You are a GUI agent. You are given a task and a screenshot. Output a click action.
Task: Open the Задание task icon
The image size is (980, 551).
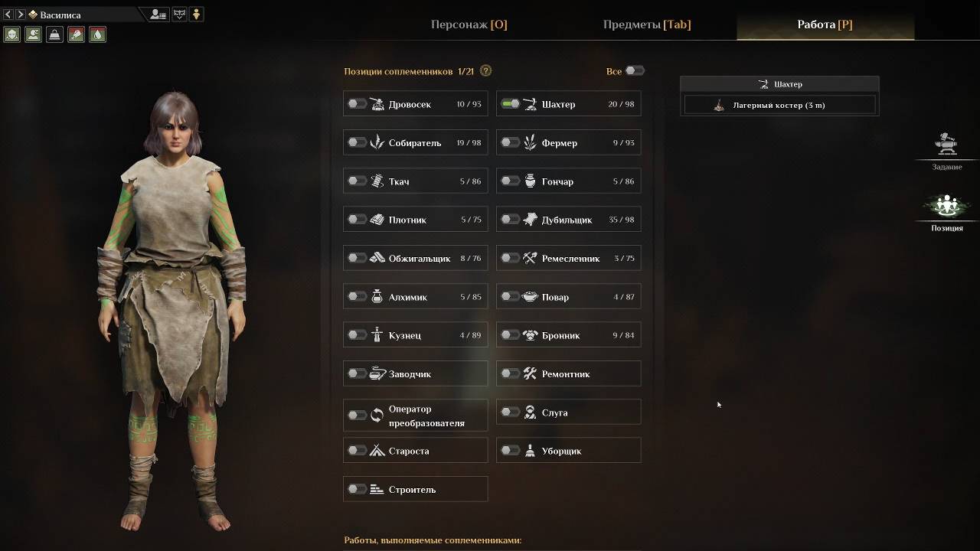click(947, 151)
